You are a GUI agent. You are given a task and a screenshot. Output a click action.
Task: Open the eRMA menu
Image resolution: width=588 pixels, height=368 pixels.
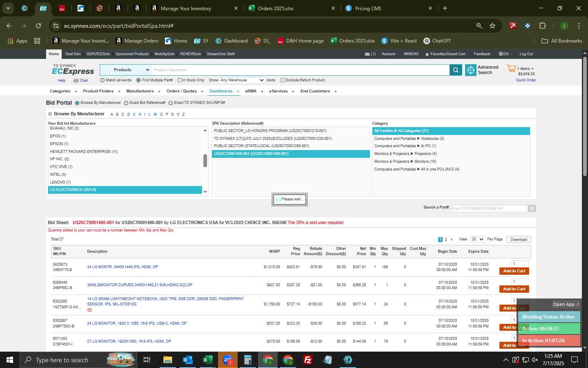(254, 91)
